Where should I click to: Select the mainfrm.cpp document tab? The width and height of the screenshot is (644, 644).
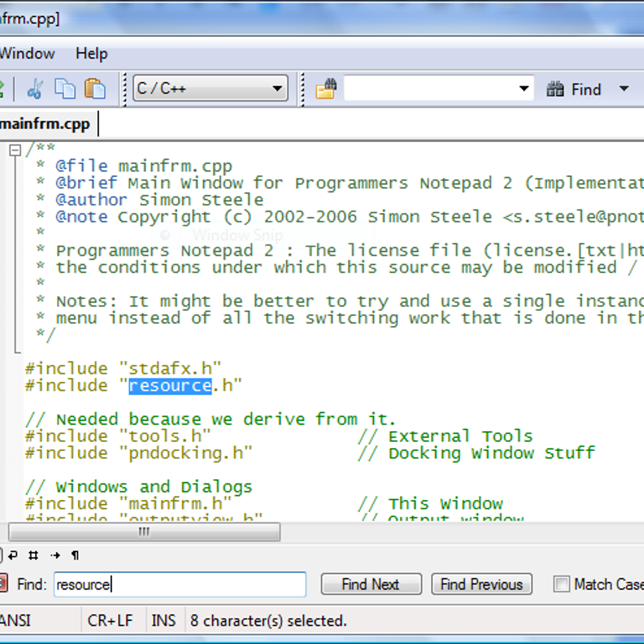point(47,124)
